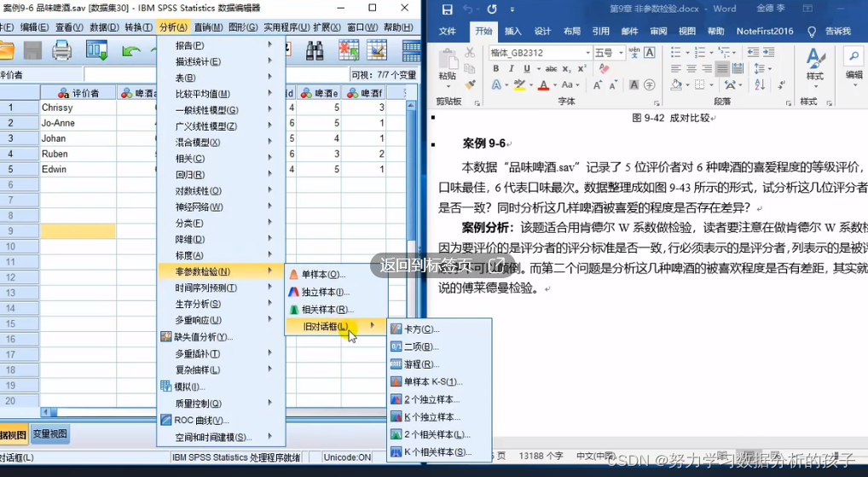The height and width of the screenshot is (477, 868).
Task: Toggle superscript formatting
Action: pyautogui.click(x=582, y=69)
